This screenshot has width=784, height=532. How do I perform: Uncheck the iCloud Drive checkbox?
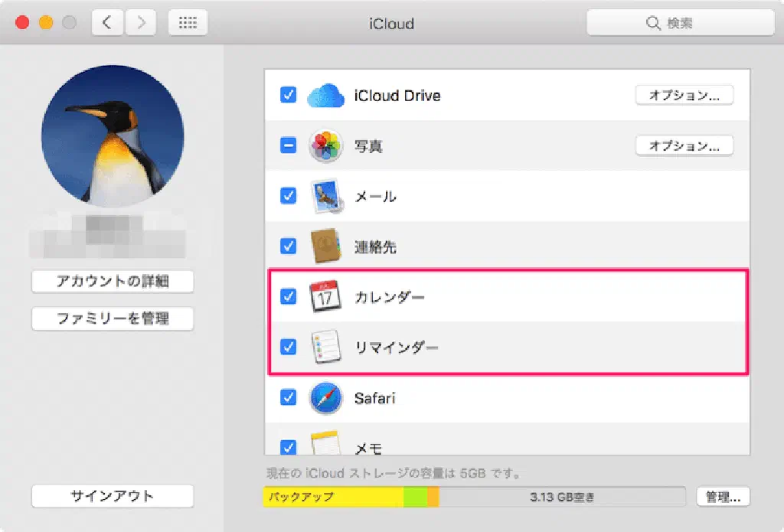click(x=289, y=96)
